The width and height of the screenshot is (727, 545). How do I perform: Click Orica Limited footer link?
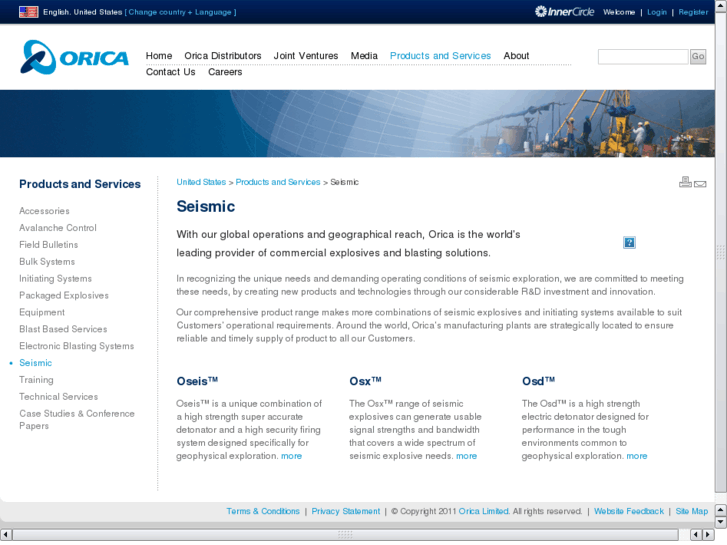[x=484, y=511]
